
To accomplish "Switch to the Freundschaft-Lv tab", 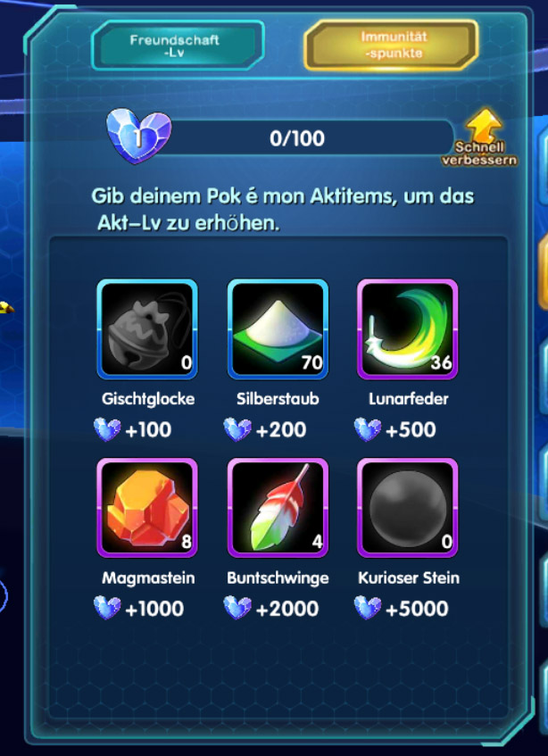I will [x=178, y=46].
